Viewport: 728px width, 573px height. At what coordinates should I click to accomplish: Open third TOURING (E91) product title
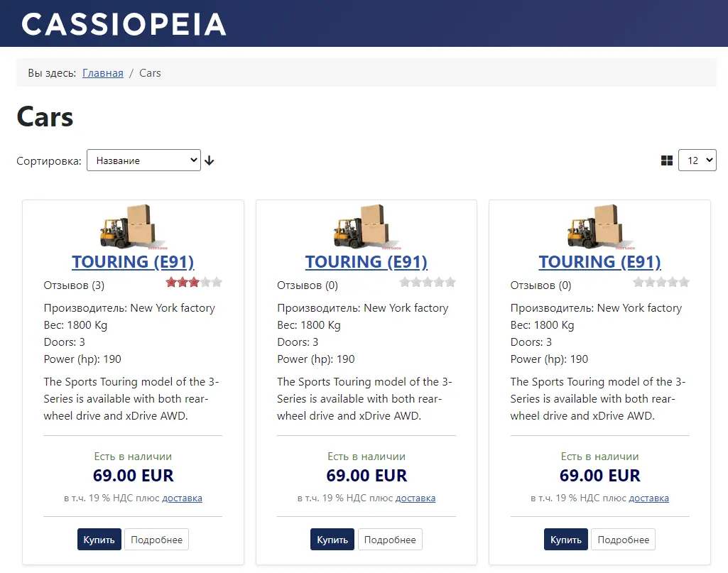599,262
